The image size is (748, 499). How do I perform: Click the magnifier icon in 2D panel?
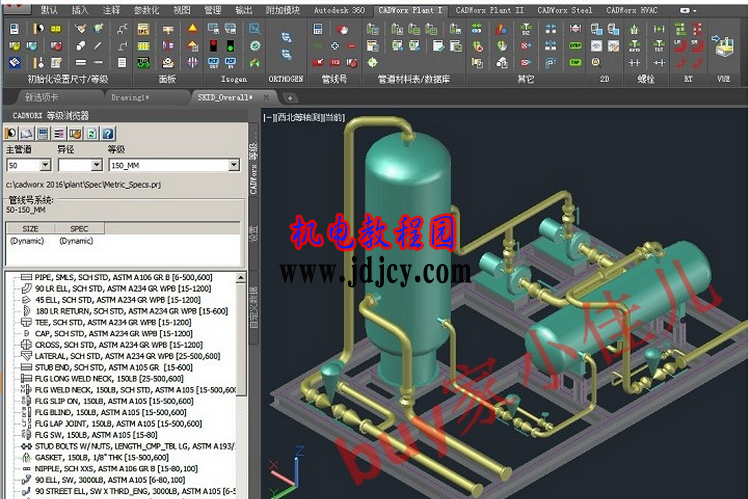(596, 62)
